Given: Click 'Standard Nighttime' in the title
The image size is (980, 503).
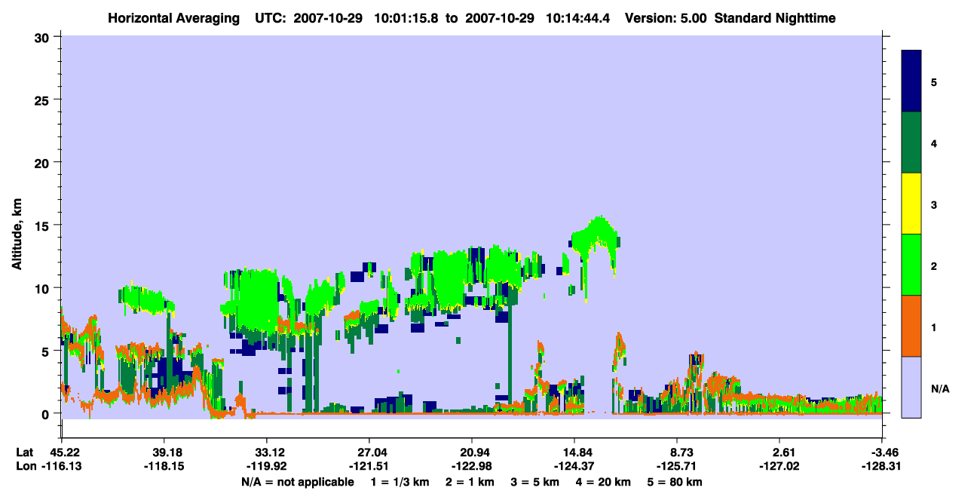Looking at the screenshot, I should (x=774, y=17).
